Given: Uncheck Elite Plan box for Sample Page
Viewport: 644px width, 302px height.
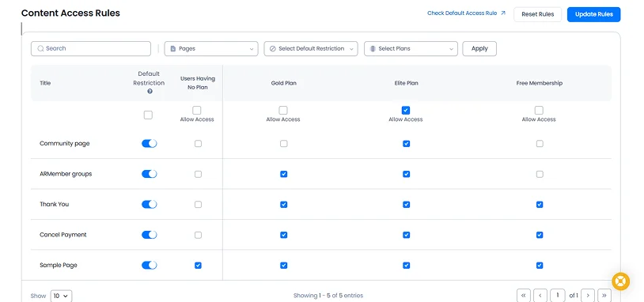Looking at the screenshot, I should click(406, 265).
